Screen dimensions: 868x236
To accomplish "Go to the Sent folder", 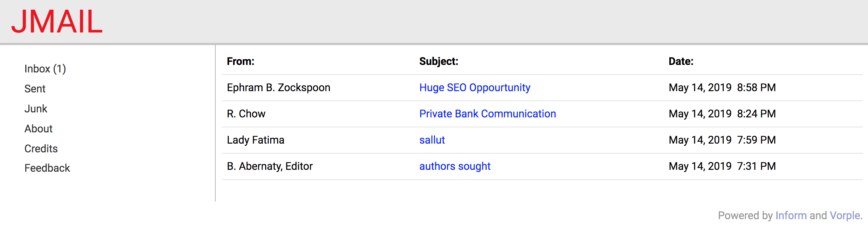I will (x=35, y=89).
